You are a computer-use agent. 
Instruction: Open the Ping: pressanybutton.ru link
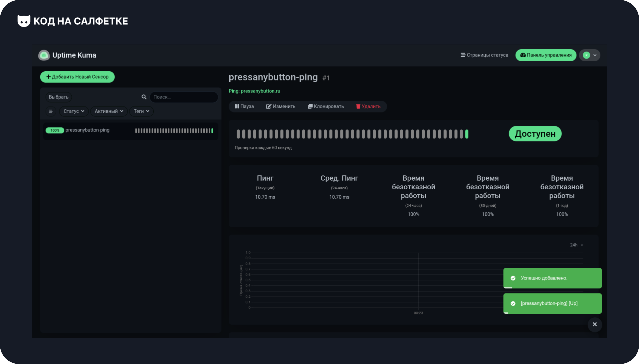254,91
